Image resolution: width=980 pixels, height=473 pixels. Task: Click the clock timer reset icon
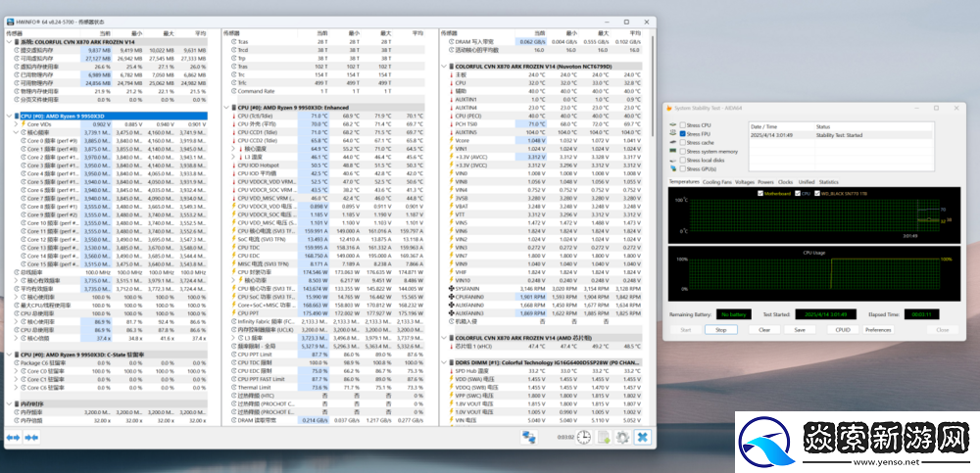click(584, 437)
